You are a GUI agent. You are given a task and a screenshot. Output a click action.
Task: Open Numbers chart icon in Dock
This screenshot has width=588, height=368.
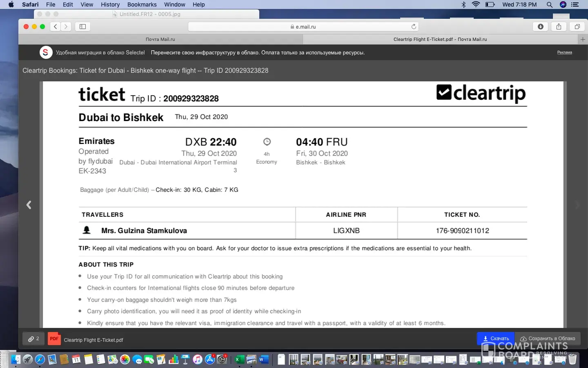click(x=174, y=359)
